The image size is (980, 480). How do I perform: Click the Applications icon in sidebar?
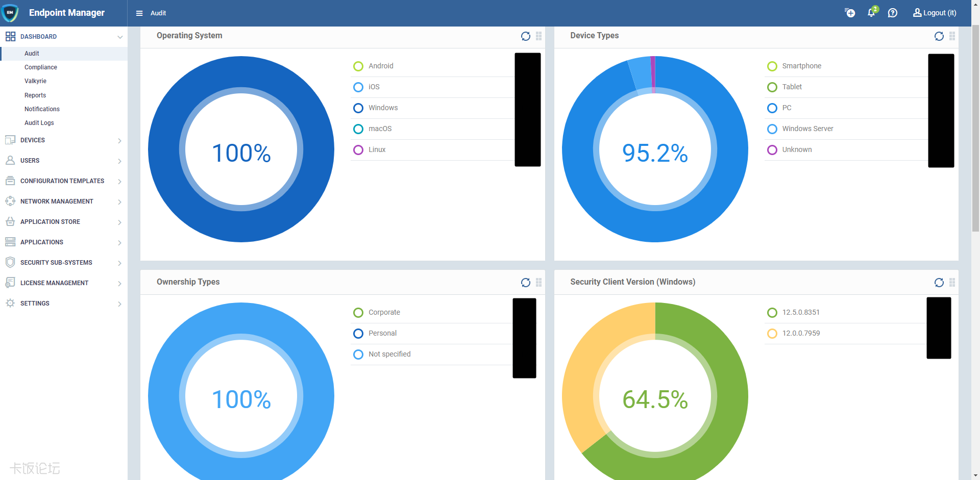10,242
